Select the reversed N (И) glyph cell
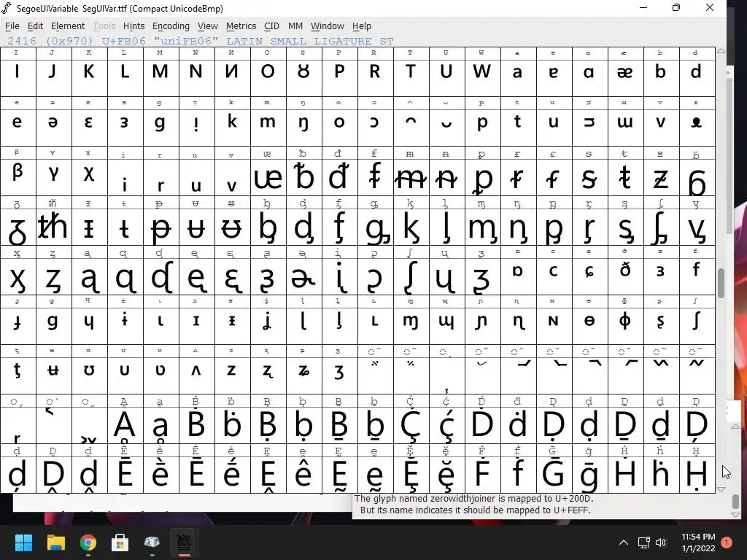The height and width of the screenshot is (560, 747). tap(233, 71)
